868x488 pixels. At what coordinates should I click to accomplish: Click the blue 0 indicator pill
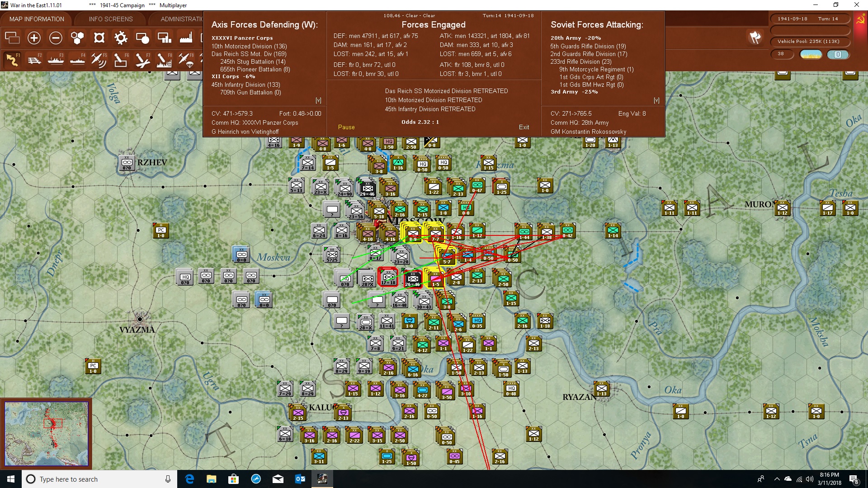[x=838, y=54]
